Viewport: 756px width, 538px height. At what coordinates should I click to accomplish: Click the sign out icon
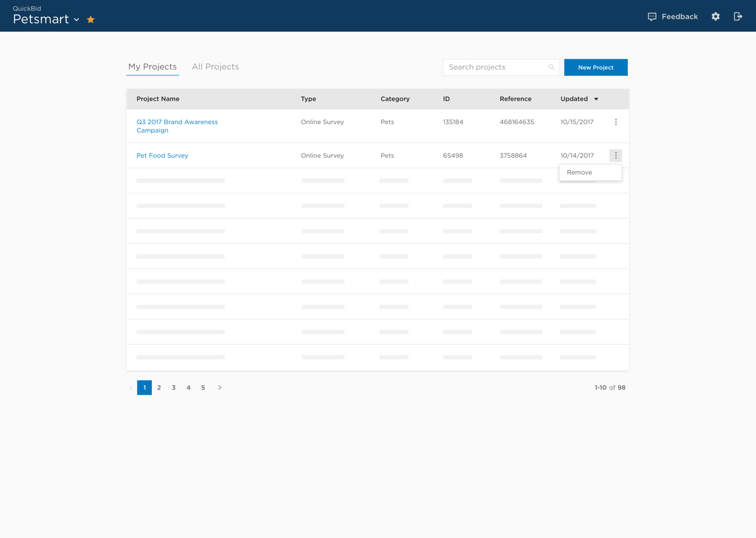[738, 17]
